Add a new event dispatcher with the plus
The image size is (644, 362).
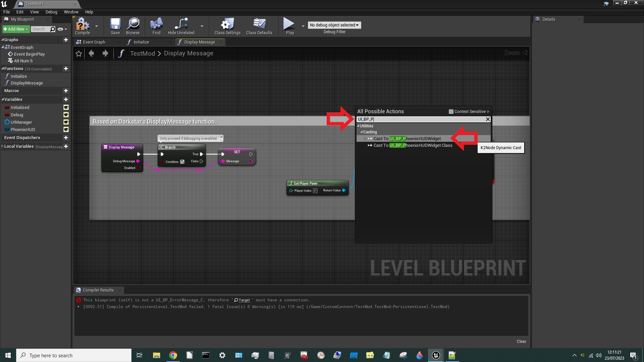point(66,137)
